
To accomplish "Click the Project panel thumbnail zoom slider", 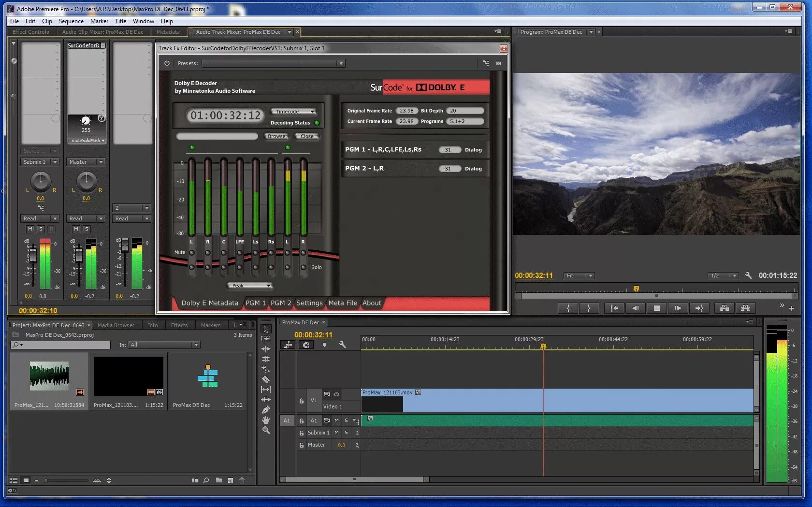I will coord(46,480).
